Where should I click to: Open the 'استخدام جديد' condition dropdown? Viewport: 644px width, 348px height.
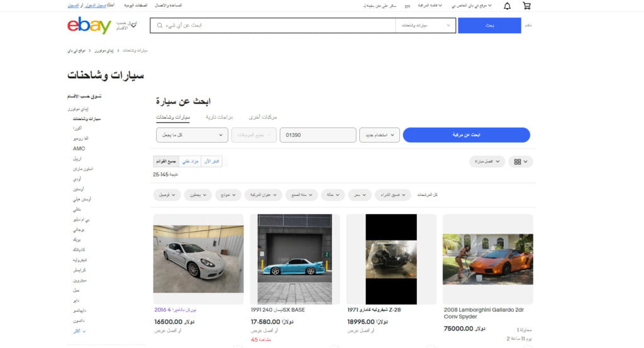[379, 135]
